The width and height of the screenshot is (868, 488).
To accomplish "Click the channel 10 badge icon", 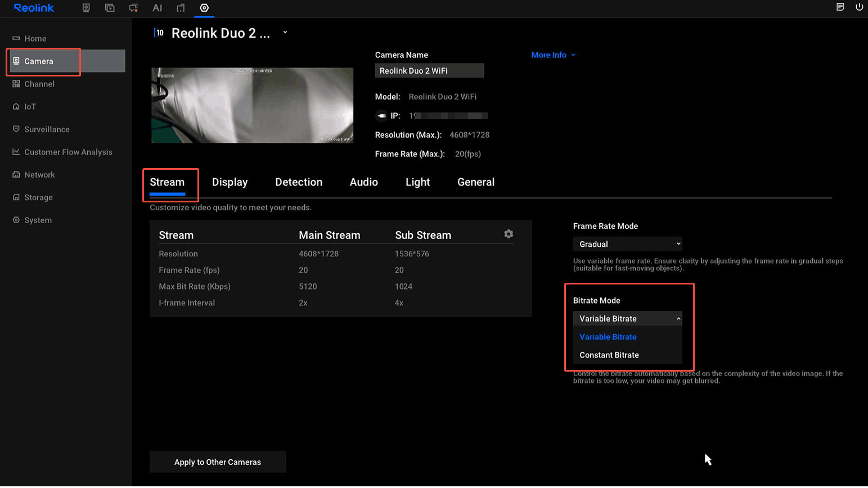I will click(x=159, y=33).
